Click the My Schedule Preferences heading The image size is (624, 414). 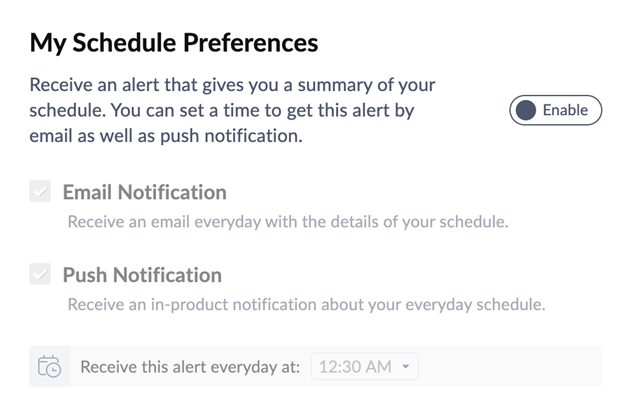point(174,43)
